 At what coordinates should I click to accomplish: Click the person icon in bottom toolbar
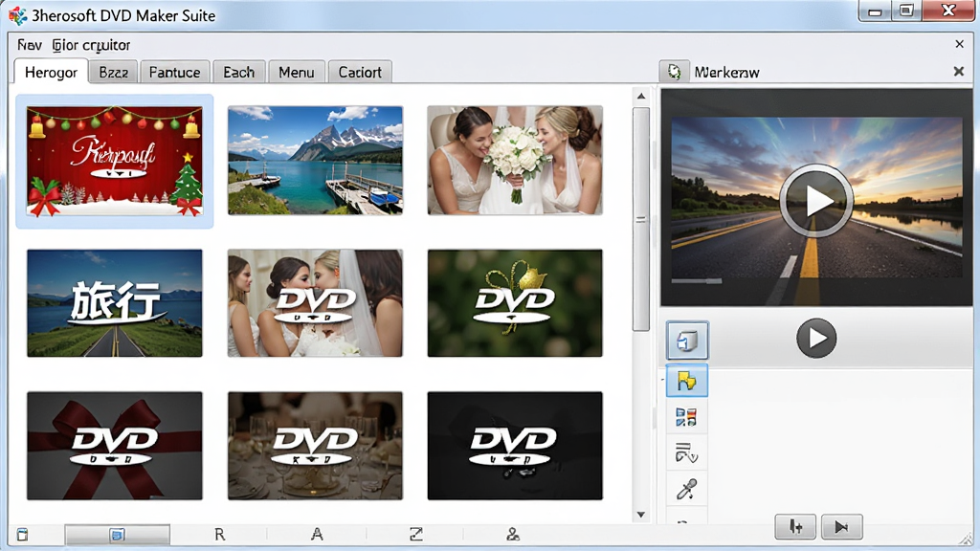click(x=513, y=535)
